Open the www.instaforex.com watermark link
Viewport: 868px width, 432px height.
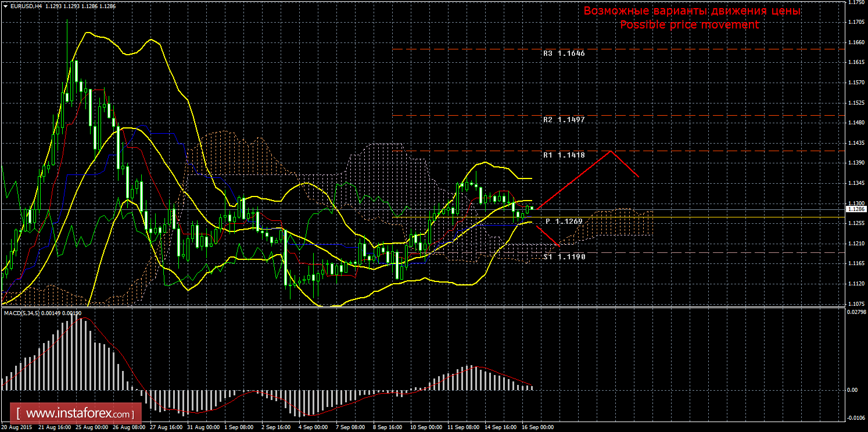[x=80, y=414]
